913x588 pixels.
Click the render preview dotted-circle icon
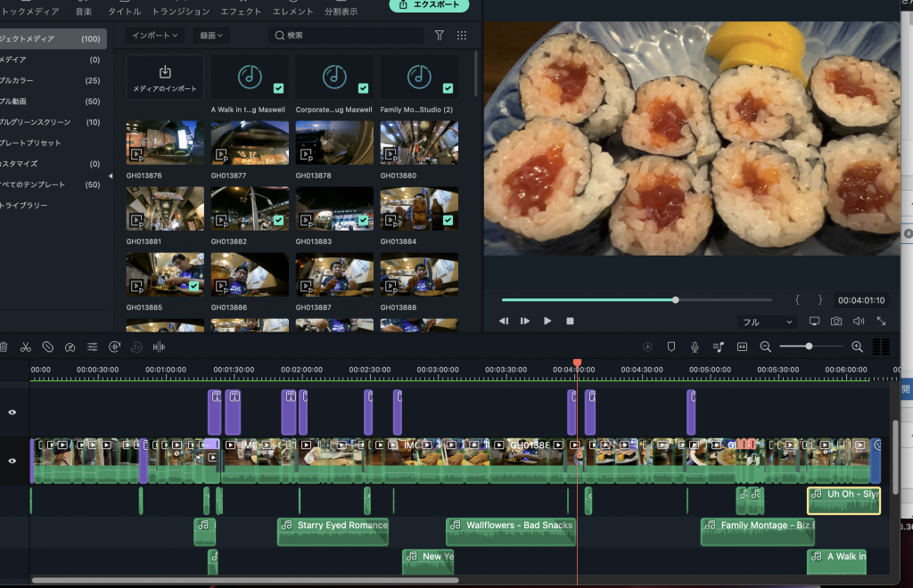pyautogui.click(x=647, y=347)
